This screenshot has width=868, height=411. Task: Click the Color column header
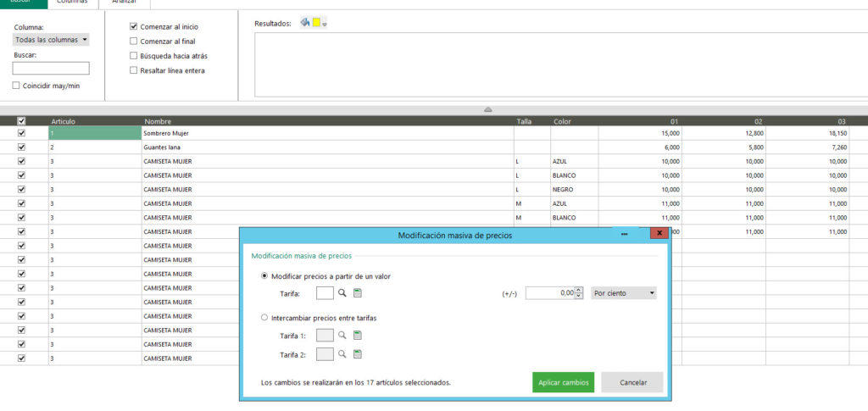(574, 121)
